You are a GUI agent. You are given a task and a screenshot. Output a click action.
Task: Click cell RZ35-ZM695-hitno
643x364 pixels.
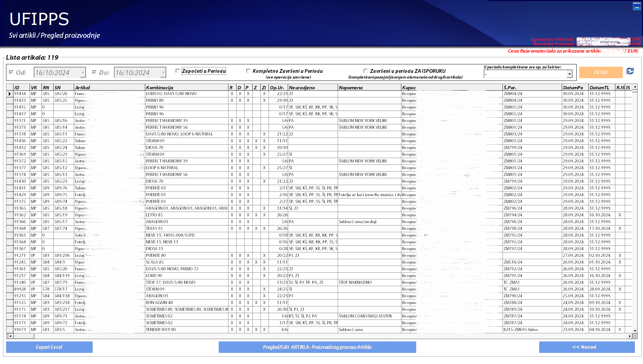(x=532, y=330)
